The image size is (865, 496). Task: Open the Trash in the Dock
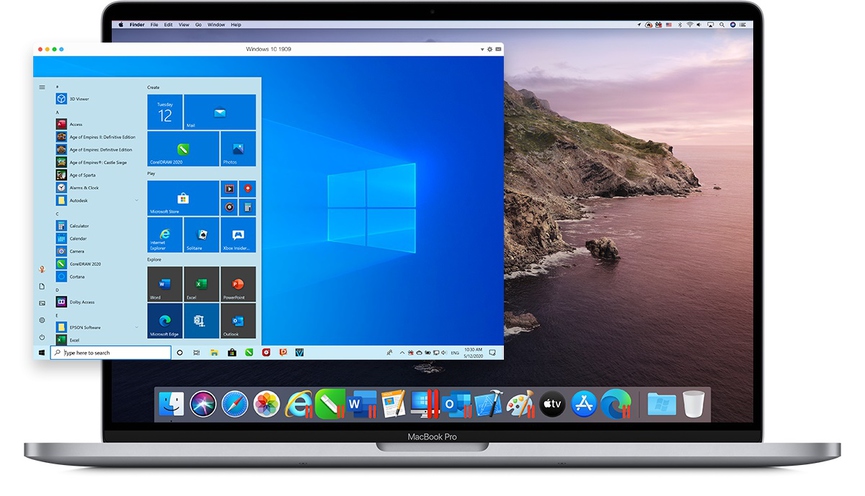[x=693, y=404]
